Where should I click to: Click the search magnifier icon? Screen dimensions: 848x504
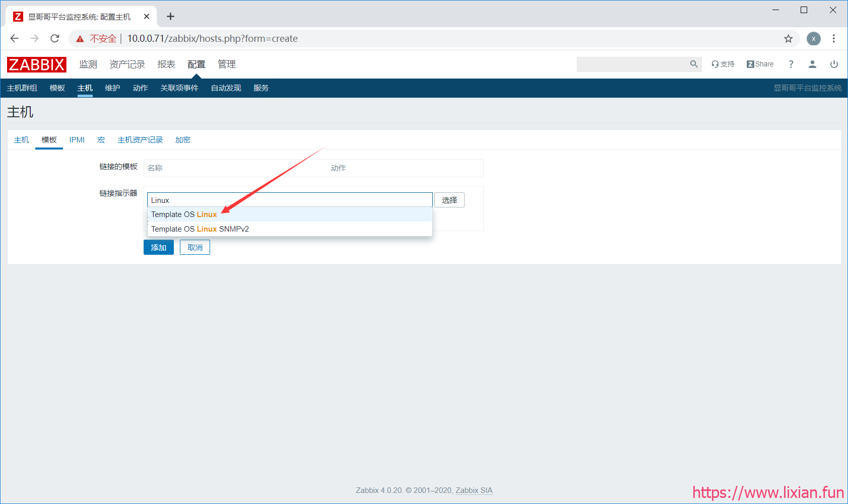[x=694, y=64]
